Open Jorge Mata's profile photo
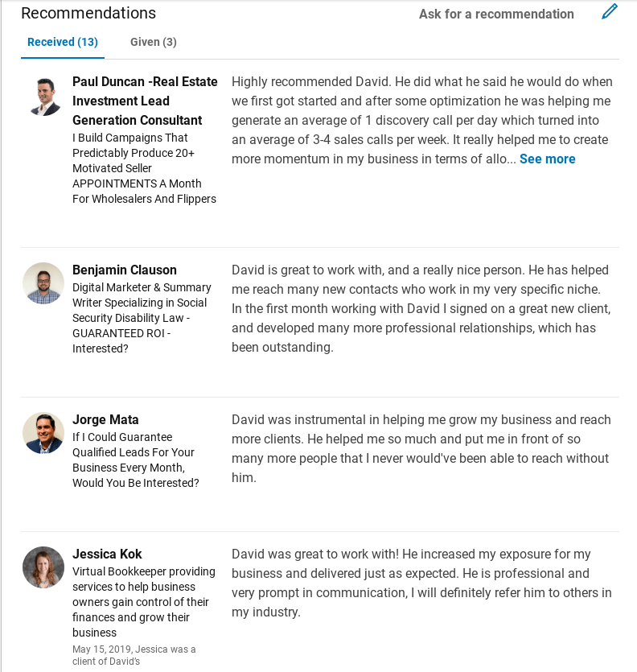The height and width of the screenshot is (672, 637). (x=43, y=433)
